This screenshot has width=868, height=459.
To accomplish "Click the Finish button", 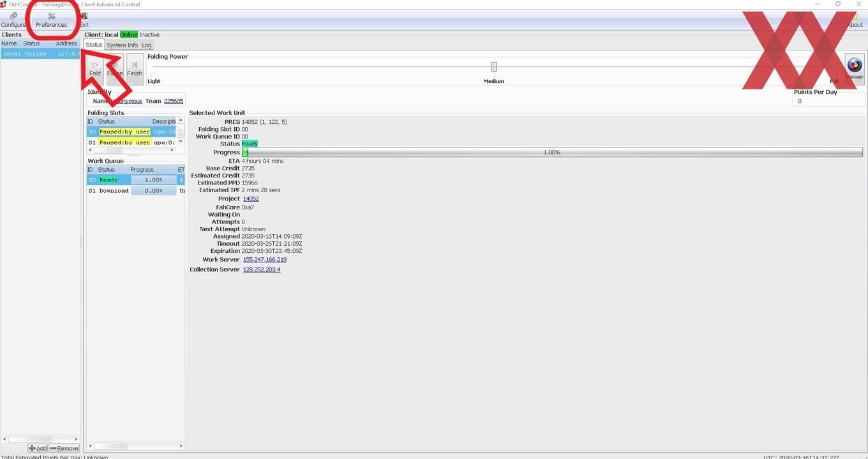I will pos(135,68).
